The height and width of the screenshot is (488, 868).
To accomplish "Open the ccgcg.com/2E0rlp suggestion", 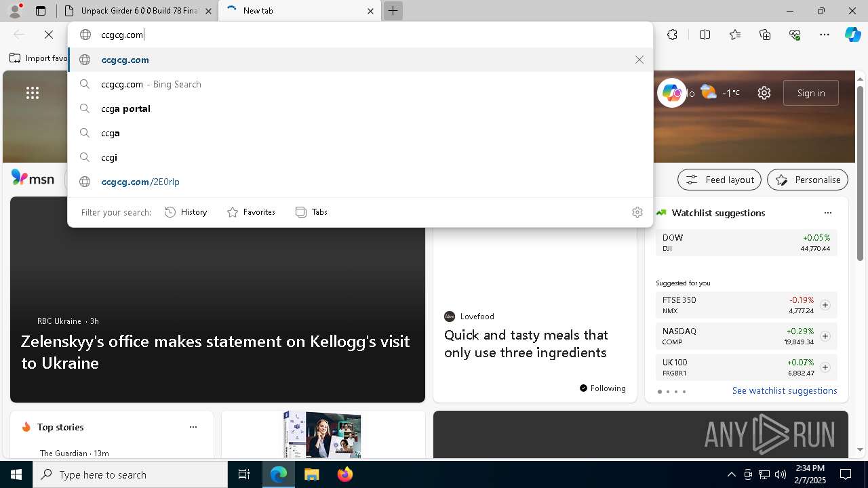I will pyautogui.click(x=360, y=182).
